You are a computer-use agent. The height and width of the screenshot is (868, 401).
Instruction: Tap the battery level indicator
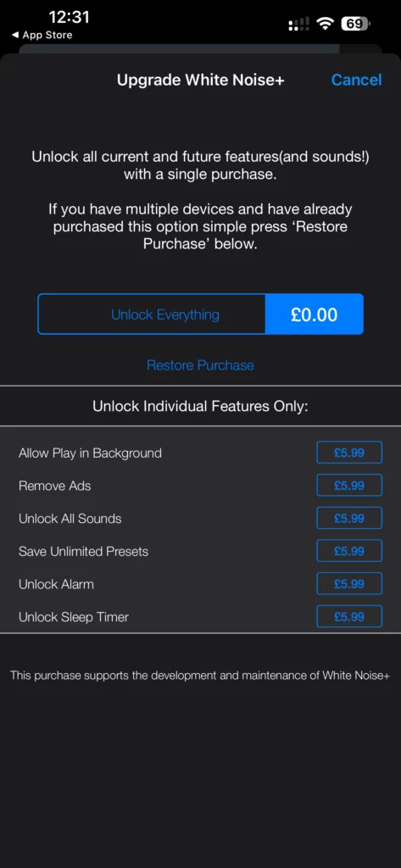[356, 23]
